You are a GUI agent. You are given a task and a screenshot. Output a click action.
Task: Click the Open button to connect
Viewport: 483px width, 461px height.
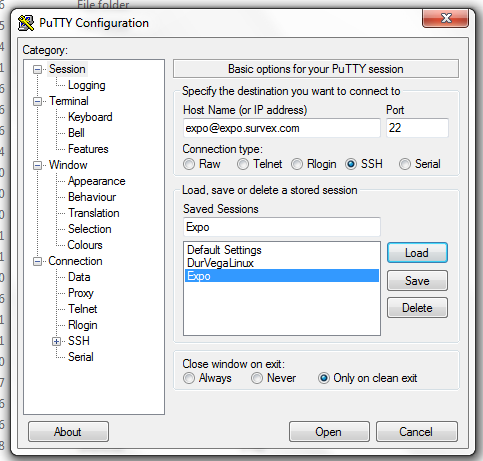[x=329, y=432]
